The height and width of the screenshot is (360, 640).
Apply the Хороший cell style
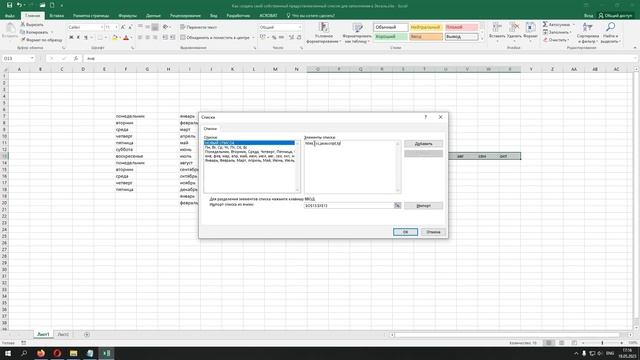click(x=391, y=37)
